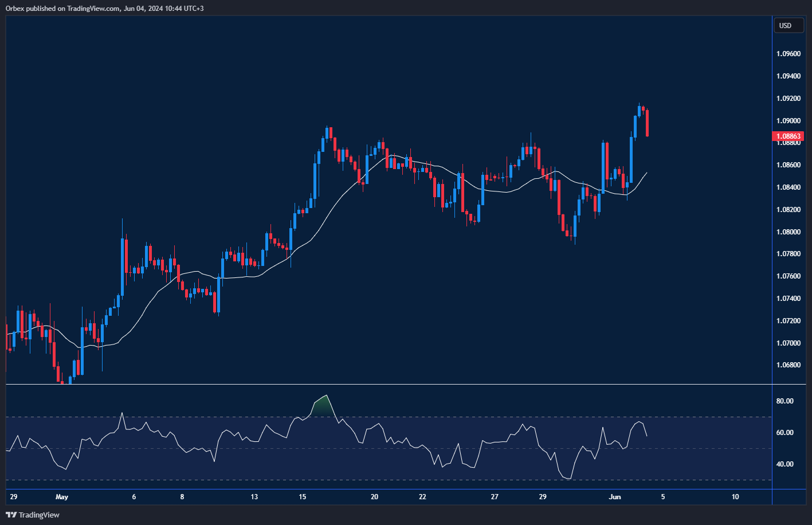The image size is (812, 525).
Task: Click the 1.08000 price scale label
Action: coord(789,232)
